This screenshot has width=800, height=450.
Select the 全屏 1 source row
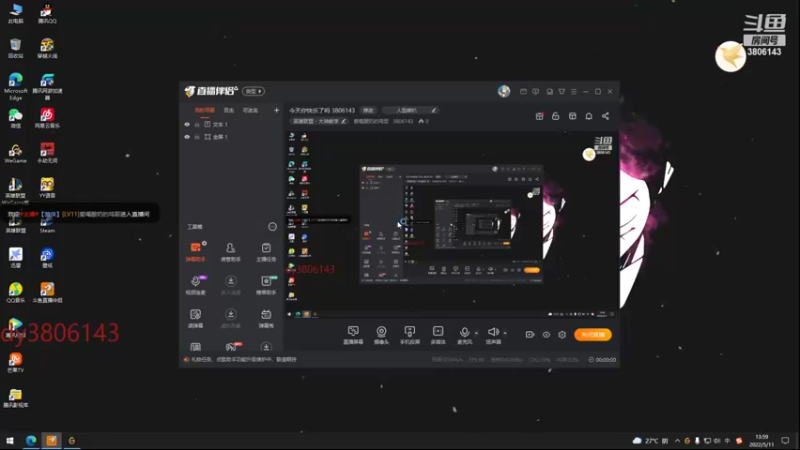coord(231,137)
